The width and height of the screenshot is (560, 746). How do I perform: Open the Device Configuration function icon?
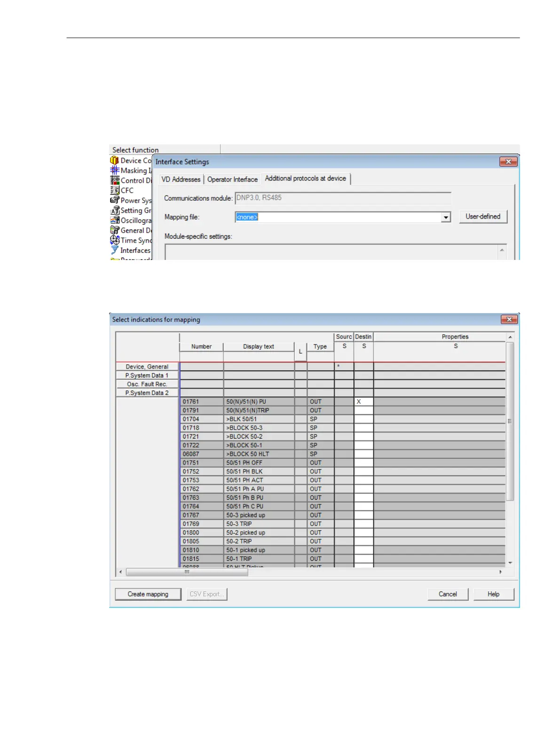[114, 160]
